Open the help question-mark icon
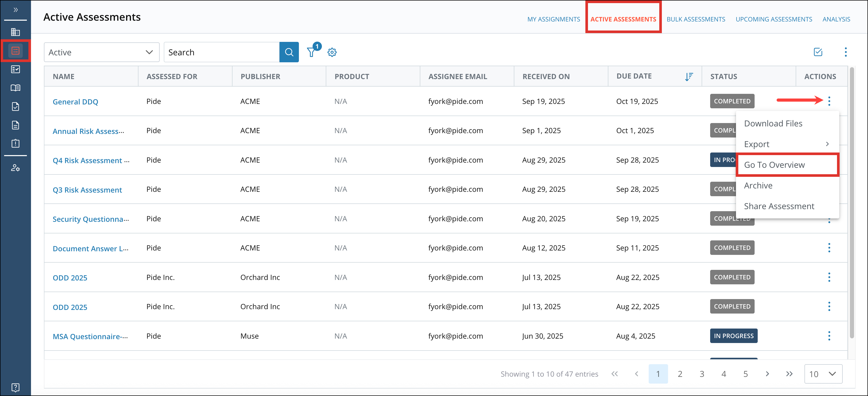The image size is (868, 396). click(x=16, y=387)
